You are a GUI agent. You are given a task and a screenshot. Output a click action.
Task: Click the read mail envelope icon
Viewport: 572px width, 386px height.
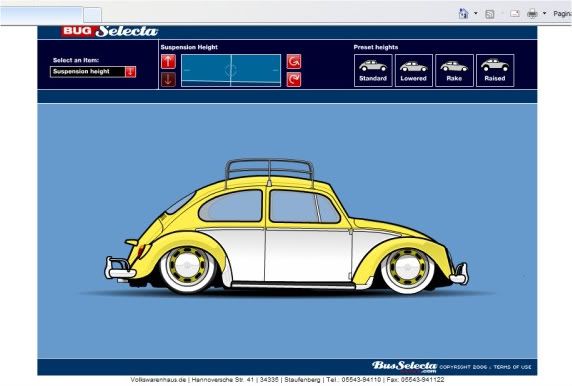click(x=515, y=14)
